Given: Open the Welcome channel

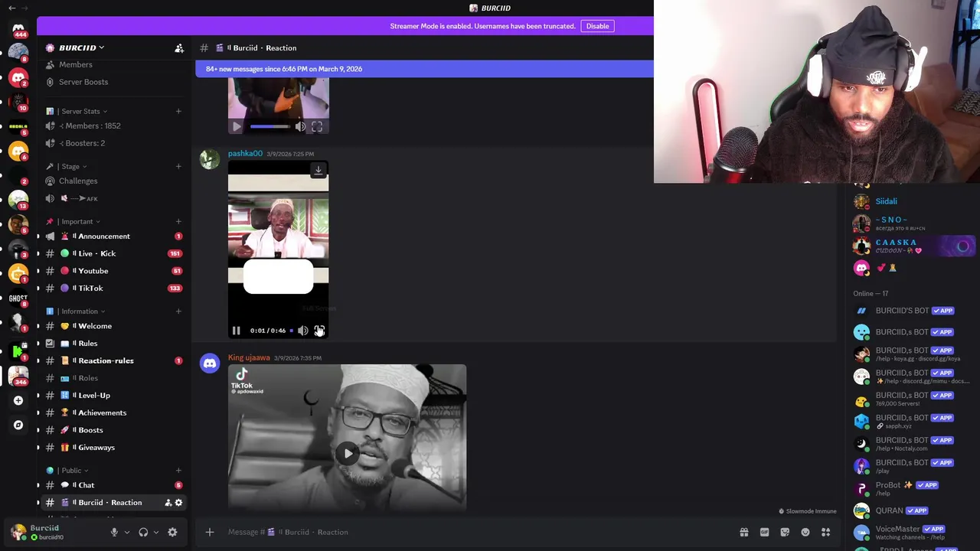Looking at the screenshot, I should tap(113, 326).
